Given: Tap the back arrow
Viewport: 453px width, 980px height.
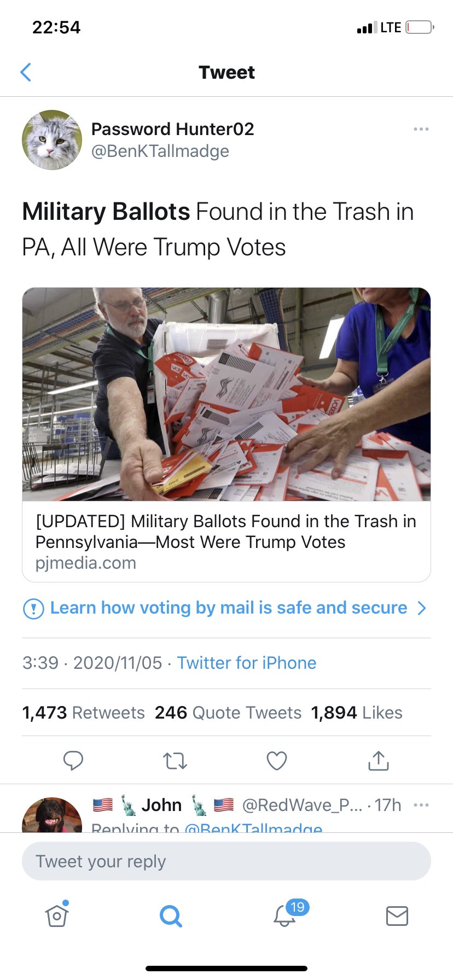Looking at the screenshot, I should click(x=26, y=72).
